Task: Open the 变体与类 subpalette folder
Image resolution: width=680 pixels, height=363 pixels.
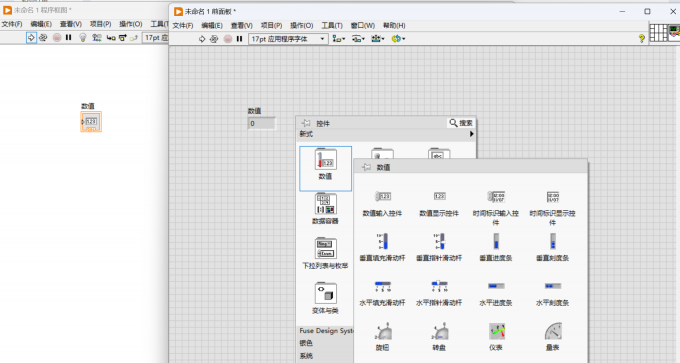Action: (325, 298)
